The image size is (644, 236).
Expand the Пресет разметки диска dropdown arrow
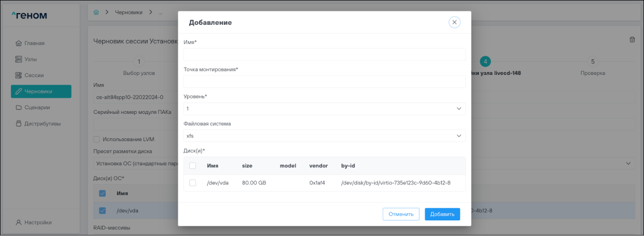coord(628,163)
